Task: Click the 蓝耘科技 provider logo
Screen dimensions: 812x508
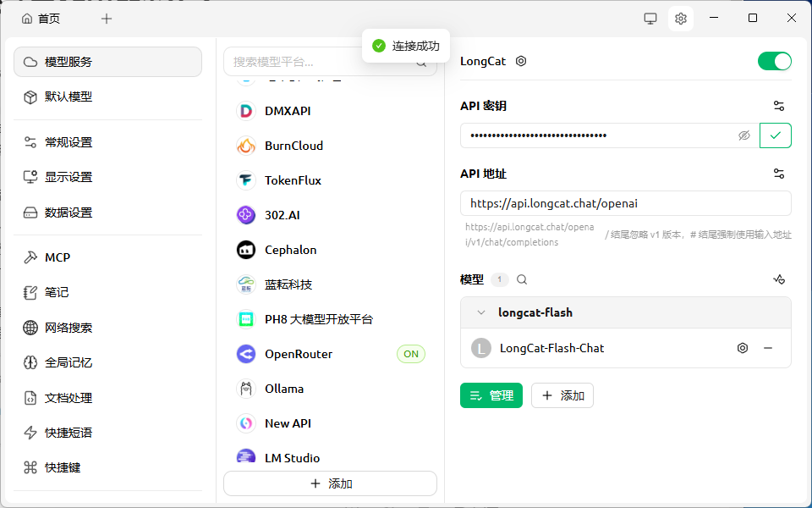Action: [x=246, y=284]
